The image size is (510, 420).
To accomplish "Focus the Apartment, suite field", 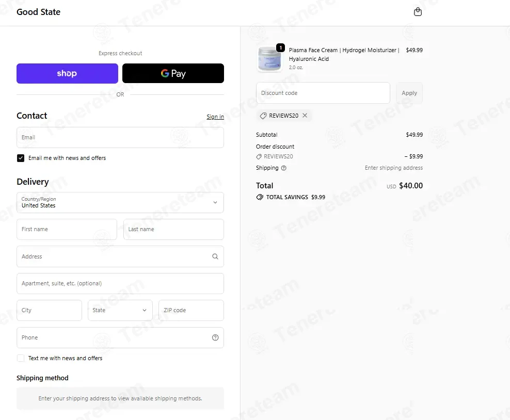I will point(120,283).
